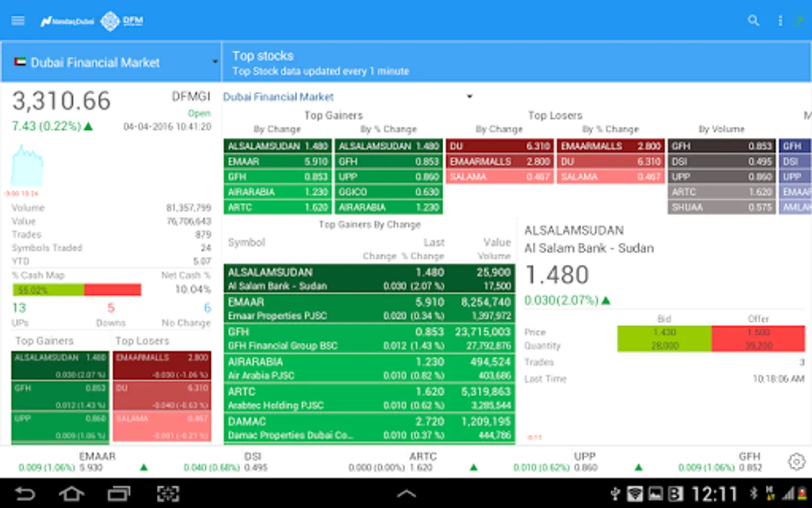Open SALAMA card in left Top Losers
This screenshot has width=812, height=508.
point(162,427)
